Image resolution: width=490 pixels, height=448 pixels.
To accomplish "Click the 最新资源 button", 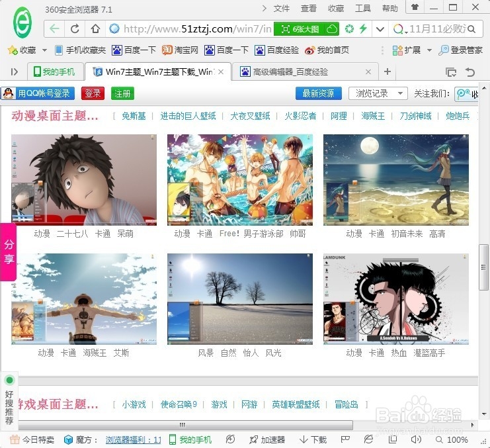I will click(319, 93).
